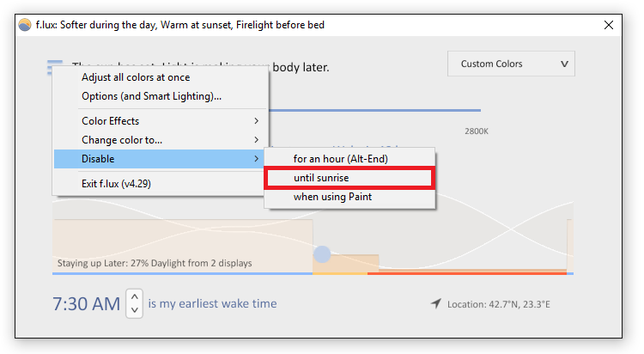Screen dimensions: 644x354
Task: Expand the Change color to... submenu
Action: coord(161,140)
